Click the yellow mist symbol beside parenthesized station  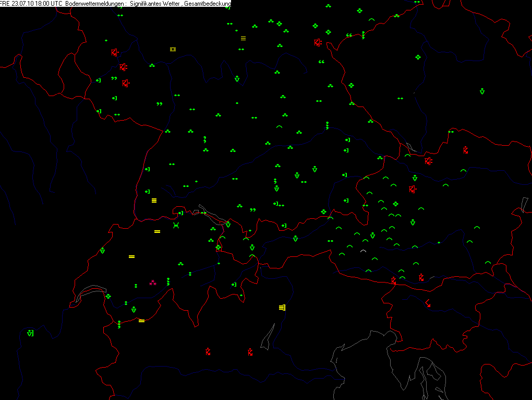[x=157, y=231]
